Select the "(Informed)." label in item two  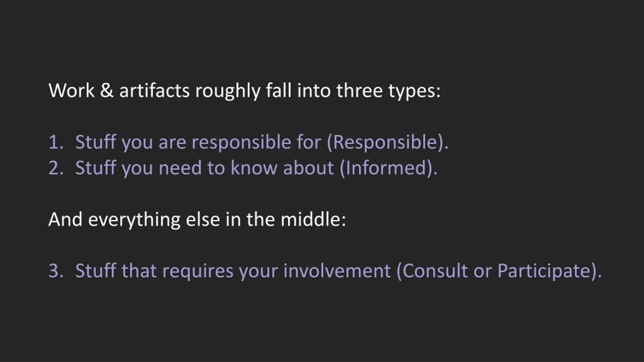point(389,168)
